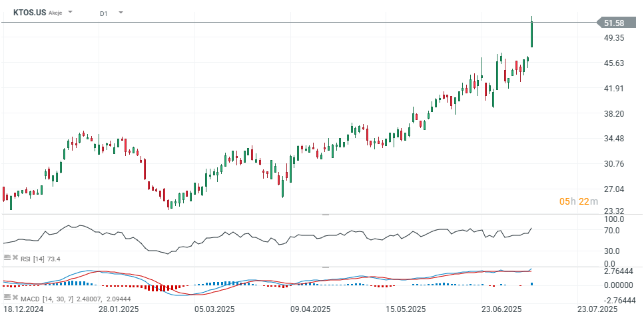Select the D1 interval label
644x320 pixels.
coord(103,13)
